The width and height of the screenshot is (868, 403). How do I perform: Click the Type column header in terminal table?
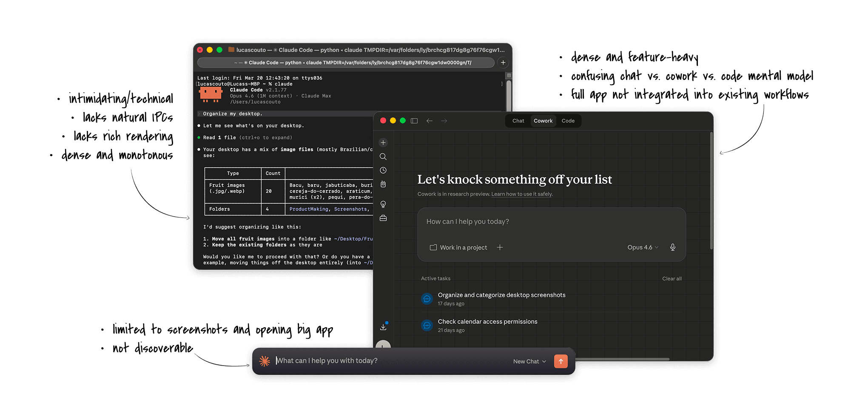[233, 173]
